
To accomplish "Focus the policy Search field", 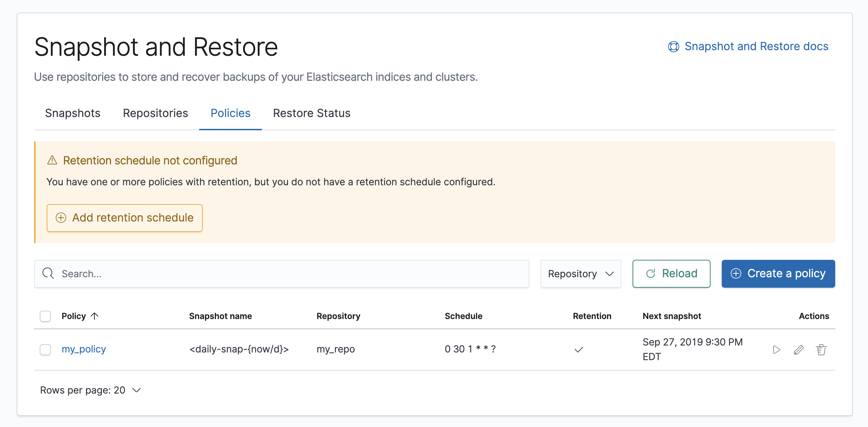I will point(289,274).
